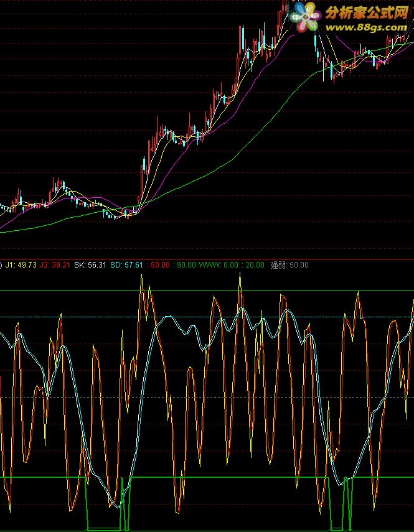Screen dimensions: 414x532
Task: Click the green 90.00 level value
Action: click(185, 265)
